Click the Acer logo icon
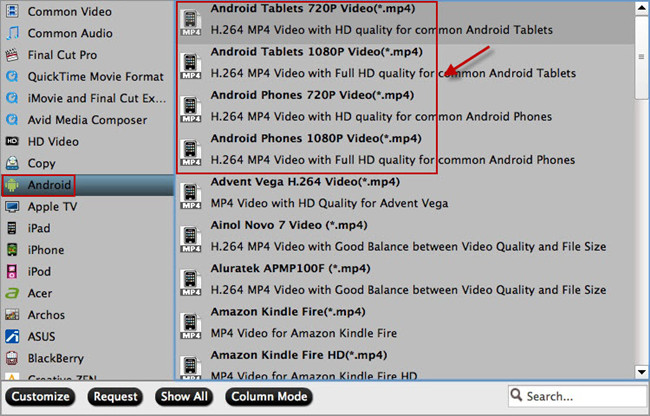650x416 pixels. coord(12,293)
